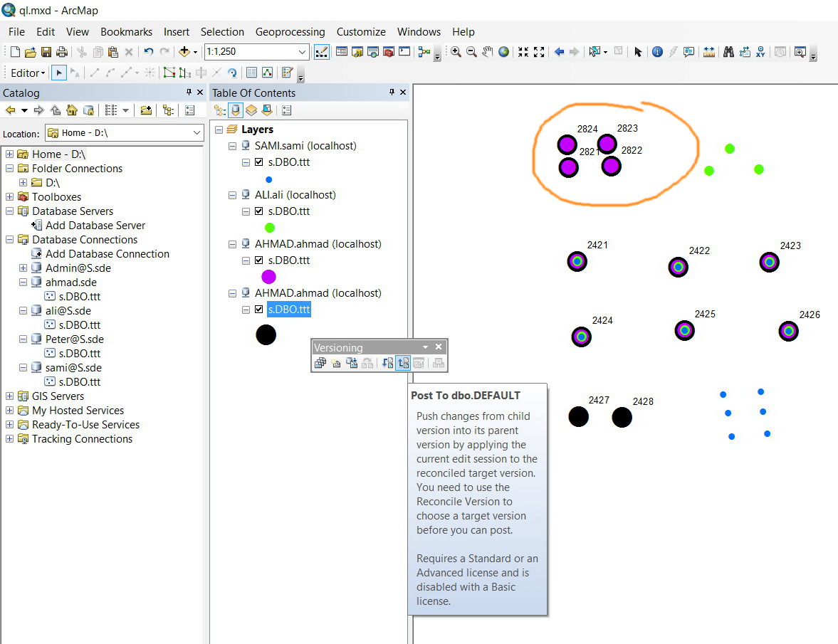Click the Undo icon

tap(149, 52)
